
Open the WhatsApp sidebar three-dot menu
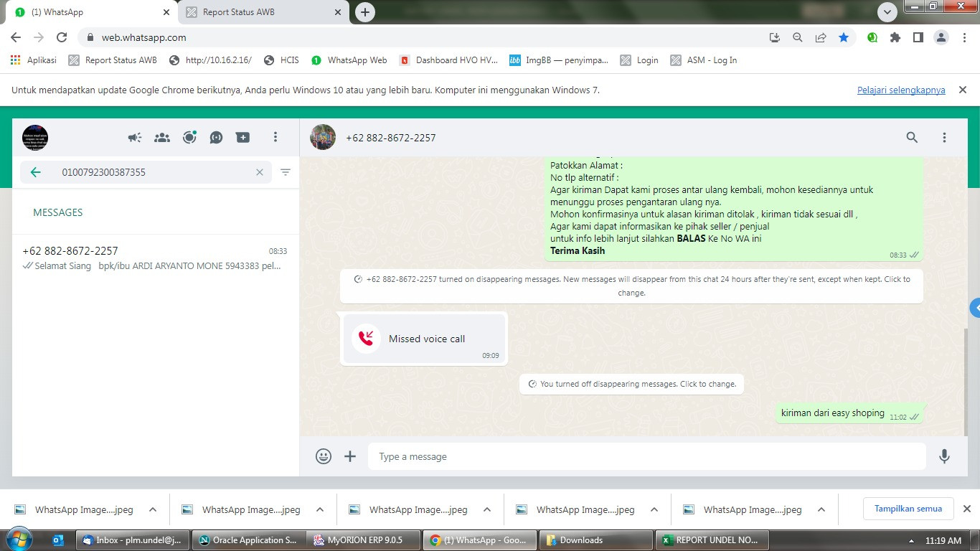coord(275,138)
